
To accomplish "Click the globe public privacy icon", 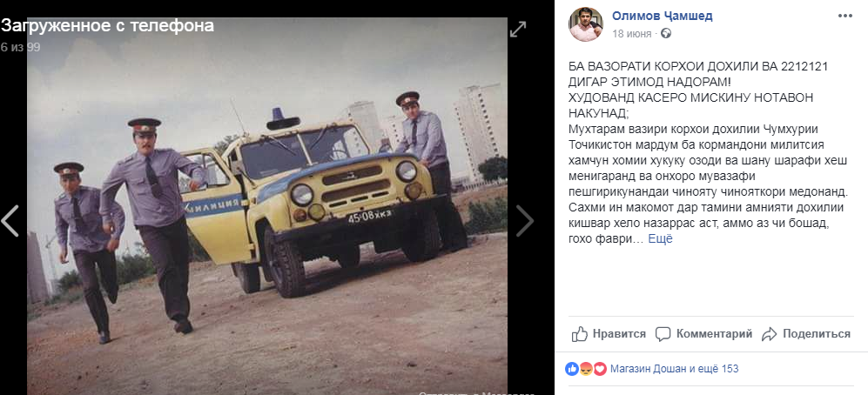I will [667, 34].
